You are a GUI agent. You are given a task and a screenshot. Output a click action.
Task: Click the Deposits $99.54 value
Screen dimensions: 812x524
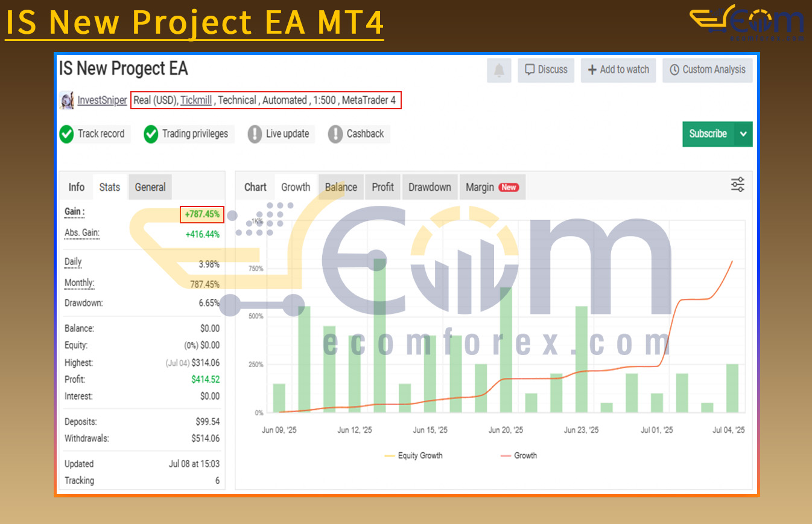[208, 421]
